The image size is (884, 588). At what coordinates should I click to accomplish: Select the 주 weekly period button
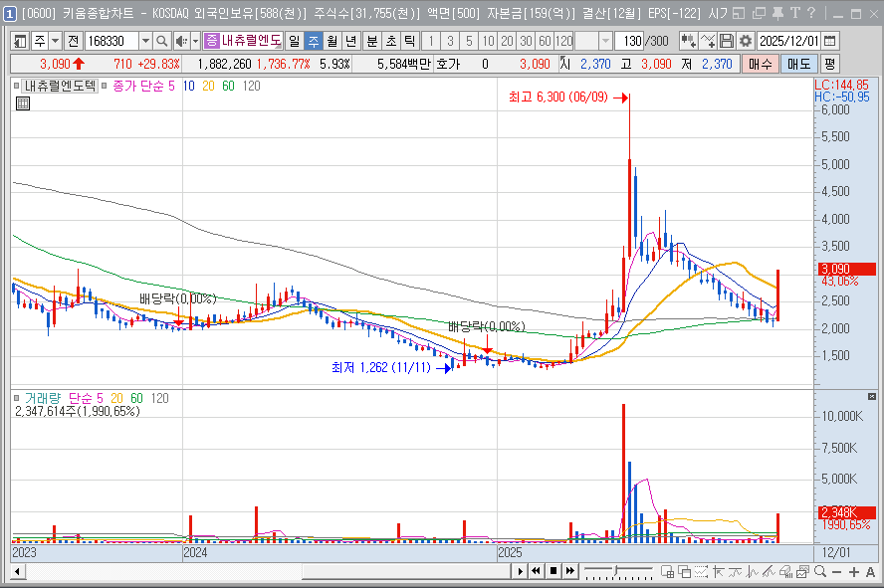(x=313, y=41)
